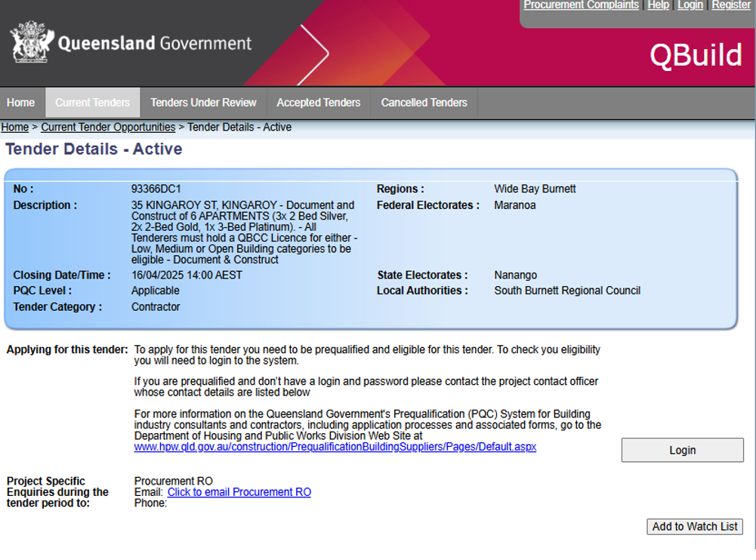Click the tender number 93366DC1

point(156,189)
